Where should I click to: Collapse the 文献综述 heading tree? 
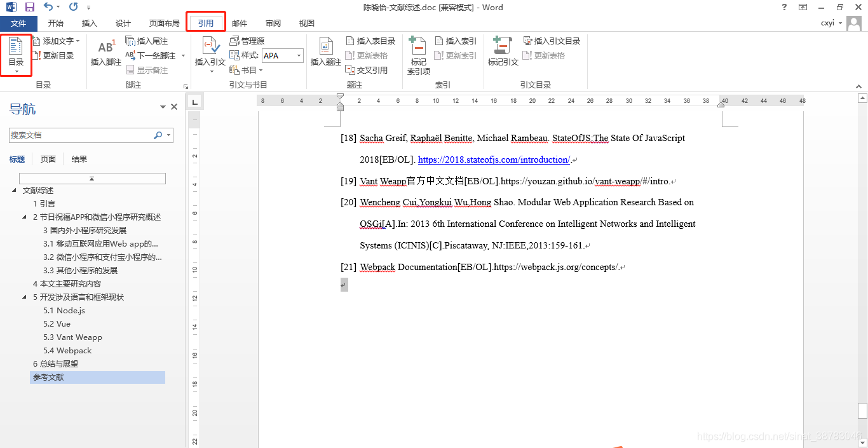(15, 191)
